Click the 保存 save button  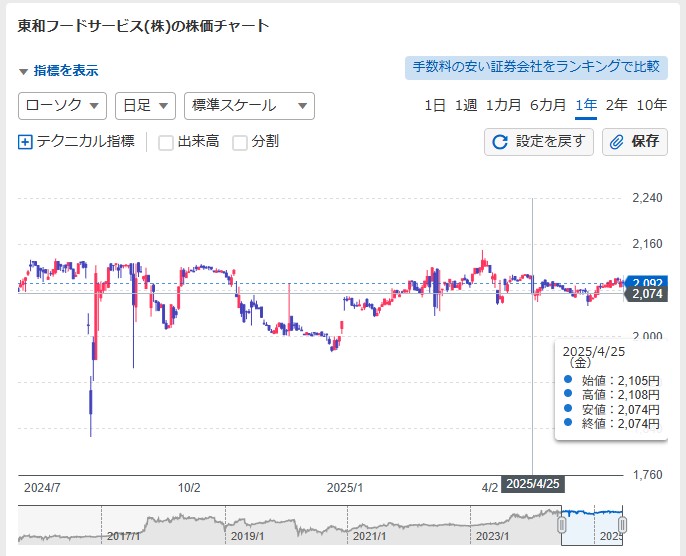635,142
